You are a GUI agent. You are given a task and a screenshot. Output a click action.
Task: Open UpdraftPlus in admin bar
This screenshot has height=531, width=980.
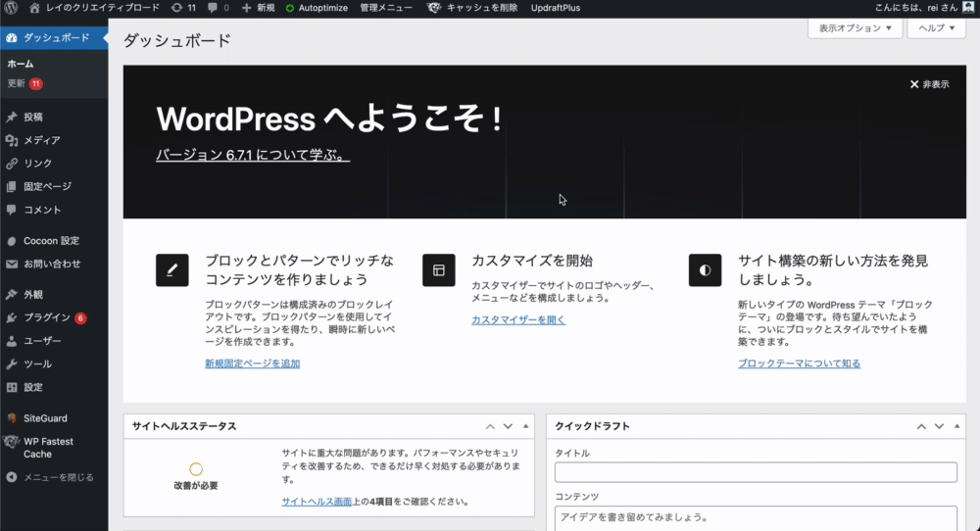(x=556, y=8)
